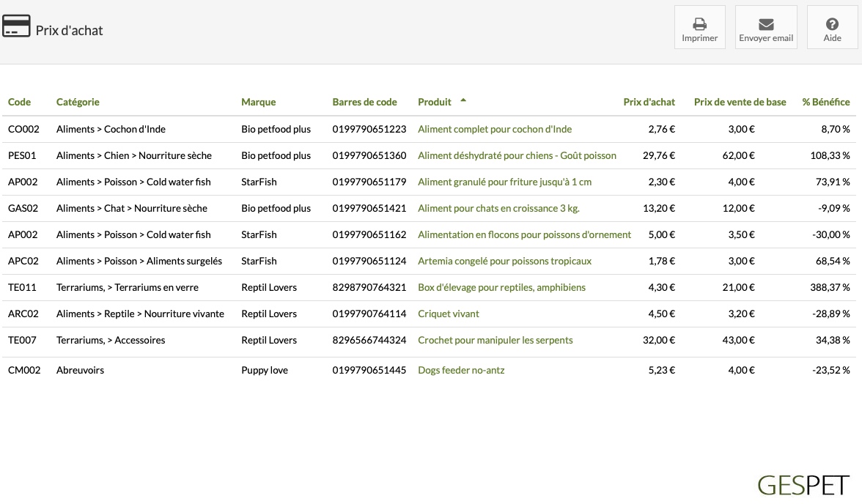862x504 pixels.
Task: Open Dogs feeder no-antz product link
Action: click(460, 371)
